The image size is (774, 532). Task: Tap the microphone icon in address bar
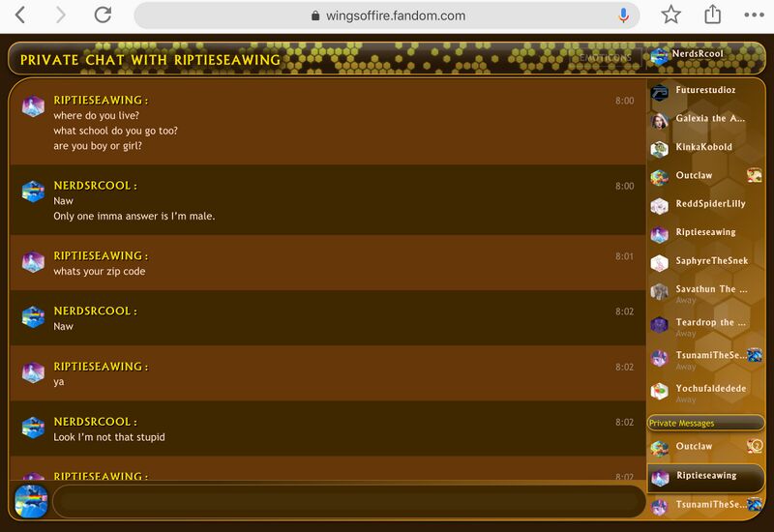(x=624, y=15)
